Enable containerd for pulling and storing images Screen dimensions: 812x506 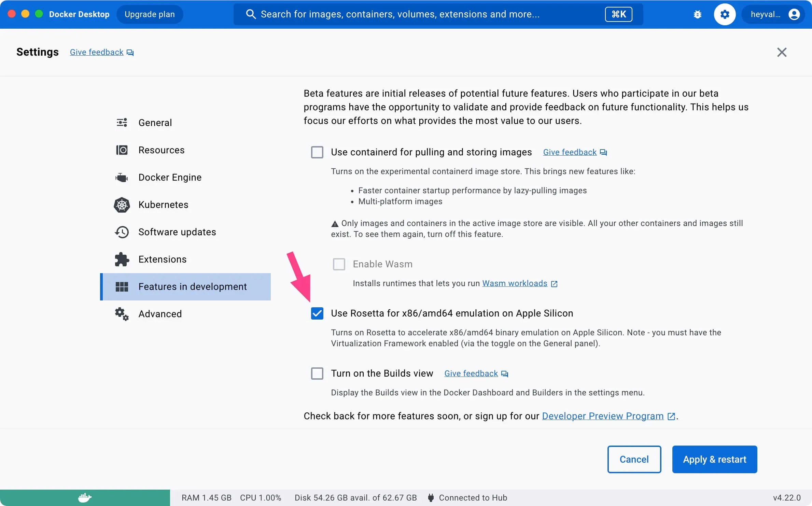(x=317, y=152)
